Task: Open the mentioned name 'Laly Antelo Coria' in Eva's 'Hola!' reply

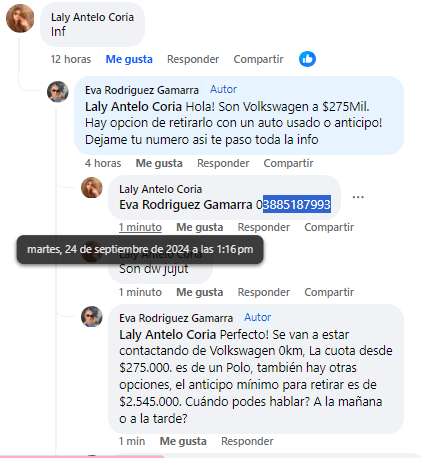Action: (133, 107)
